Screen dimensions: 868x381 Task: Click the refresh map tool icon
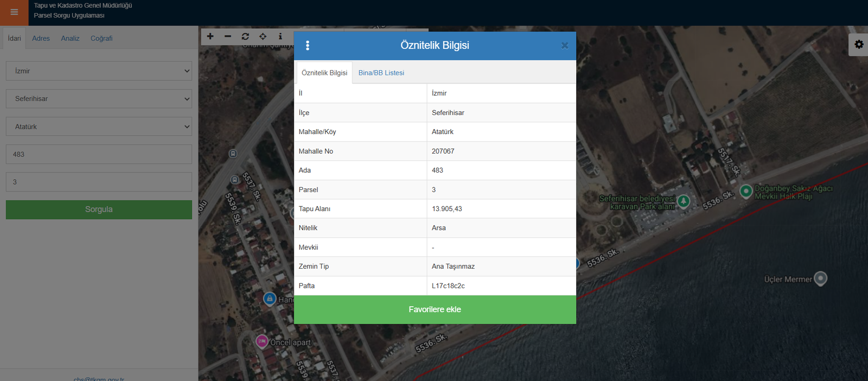click(245, 36)
